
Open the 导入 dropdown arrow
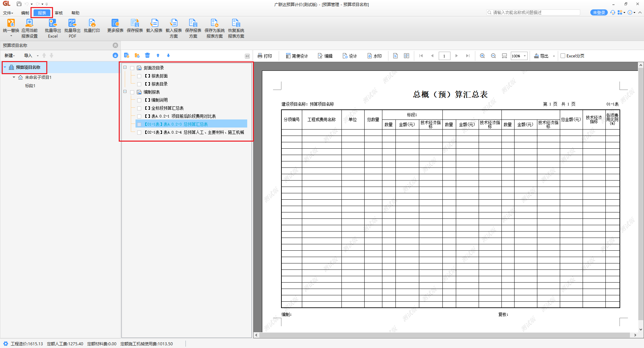pos(38,56)
